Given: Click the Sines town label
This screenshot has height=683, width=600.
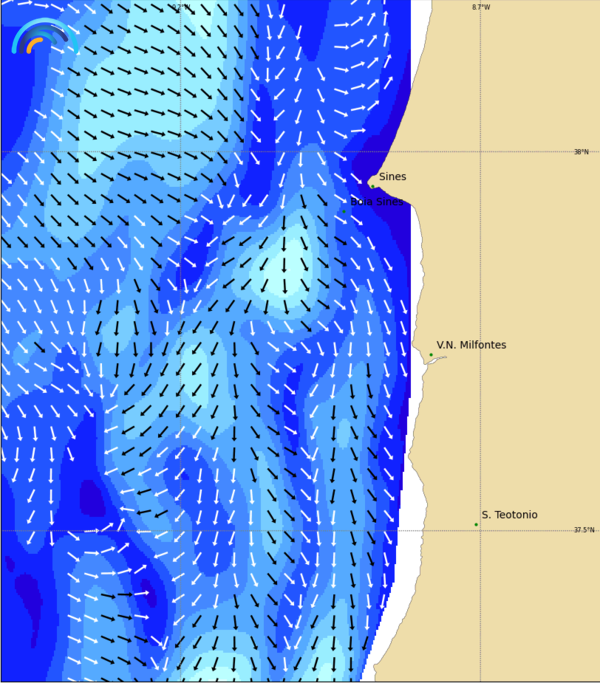Looking at the screenshot, I should tap(392, 177).
